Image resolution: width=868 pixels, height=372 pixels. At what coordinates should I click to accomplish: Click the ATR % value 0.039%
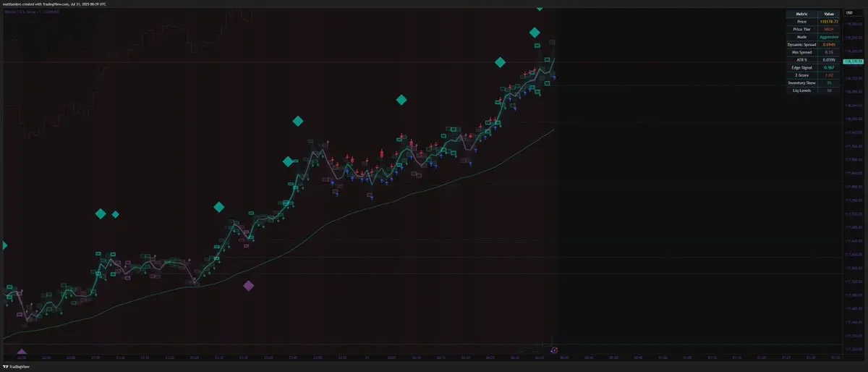[x=828, y=60]
